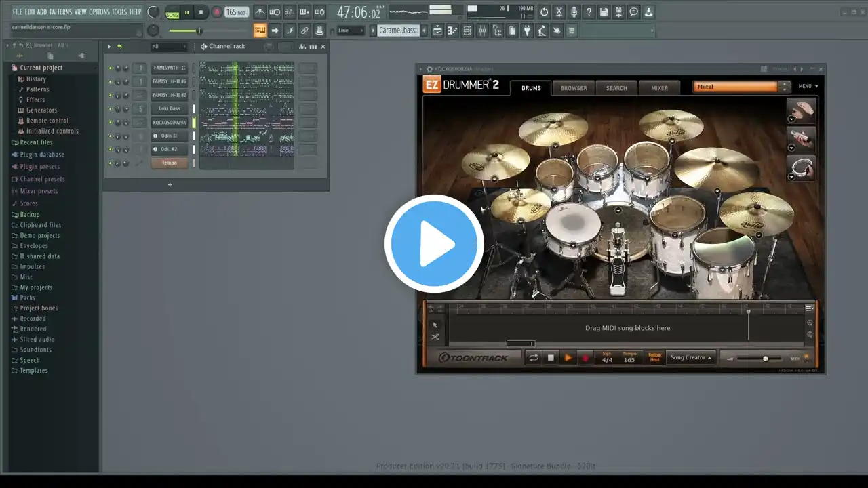868x488 pixels.
Task: Click the scissors split tool in EZdrummer song track
Action: tap(435, 337)
